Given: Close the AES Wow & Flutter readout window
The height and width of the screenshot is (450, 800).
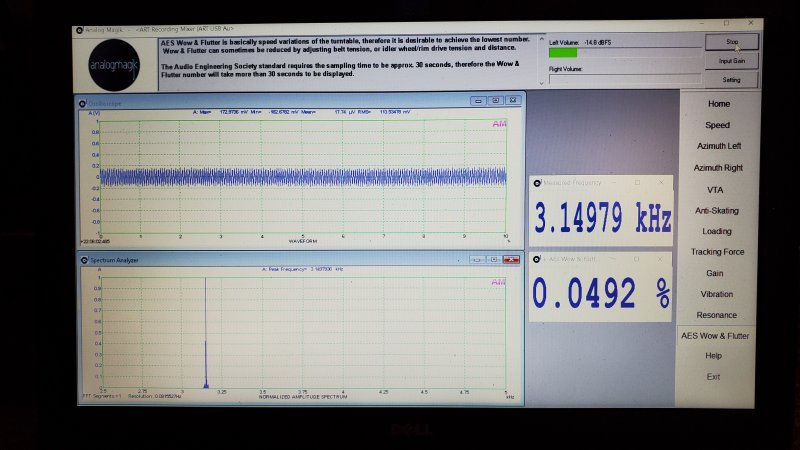Looking at the screenshot, I should (x=660, y=259).
